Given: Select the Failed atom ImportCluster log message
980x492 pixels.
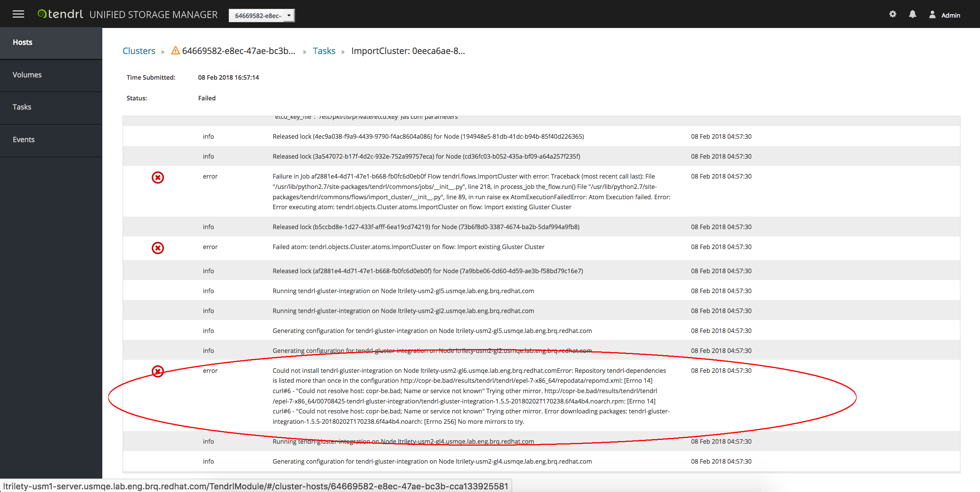Looking at the screenshot, I should click(408, 247).
